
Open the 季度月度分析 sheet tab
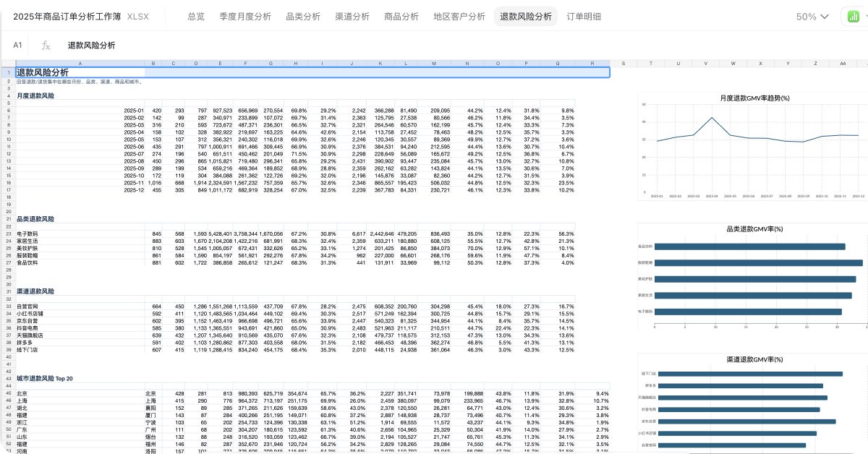pos(245,17)
